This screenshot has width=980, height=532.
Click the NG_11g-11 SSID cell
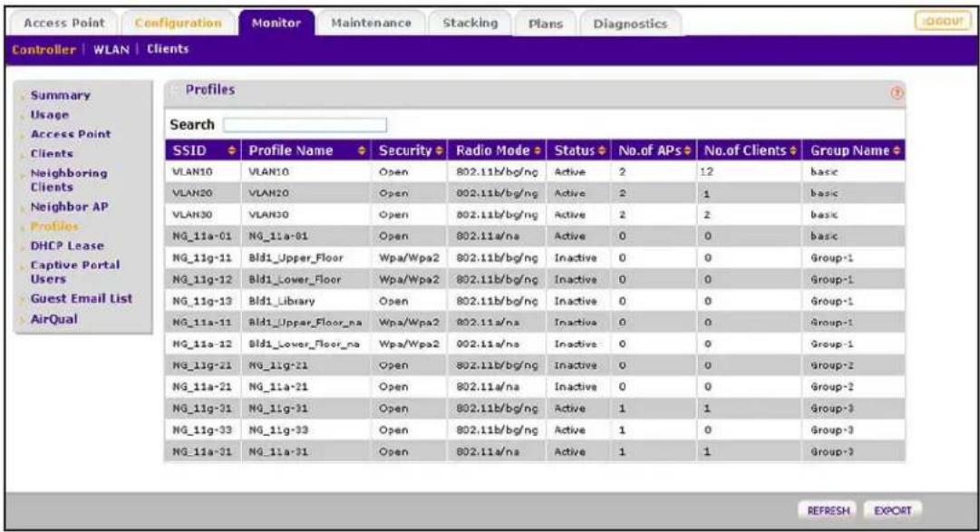click(x=202, y=257)
